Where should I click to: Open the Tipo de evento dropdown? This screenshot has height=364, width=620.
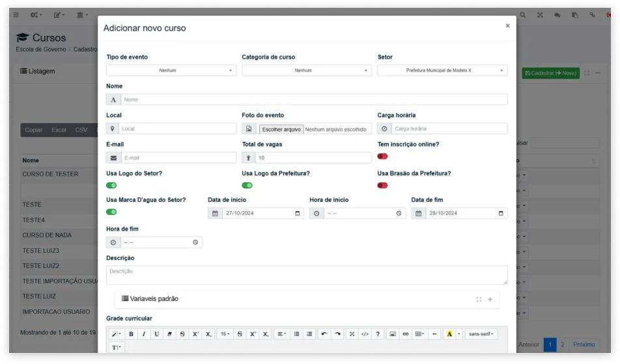(171, 70)
